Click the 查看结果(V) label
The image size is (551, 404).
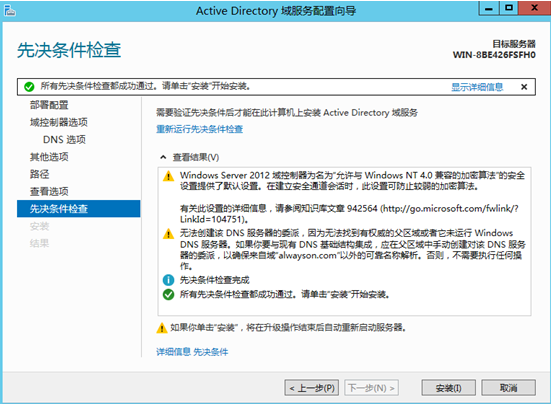pyautogui.click(x=196, y=157)
